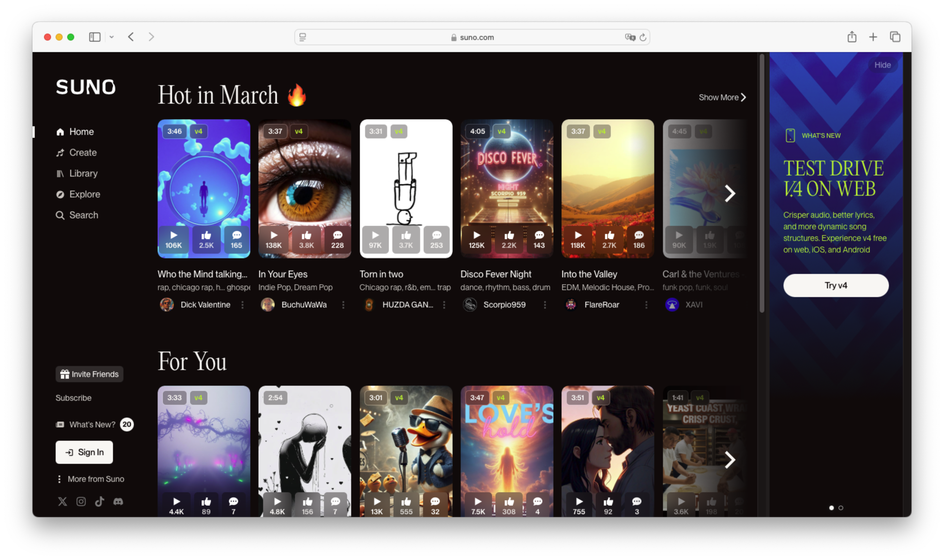The width and height of the screenshot is (944, 560).
Task: Like the song Torn in two
Action: 406,240
